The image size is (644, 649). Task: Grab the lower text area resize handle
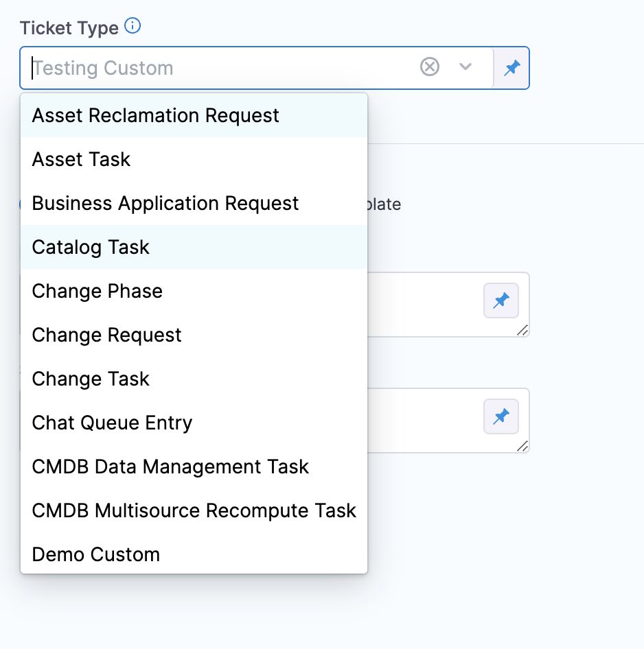522,447
